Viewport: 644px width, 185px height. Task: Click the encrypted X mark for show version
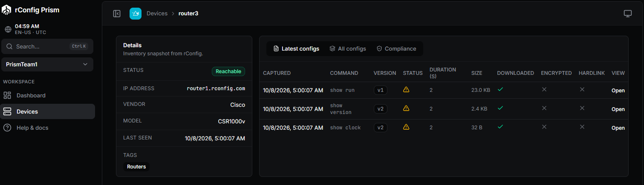pos(544,108)
